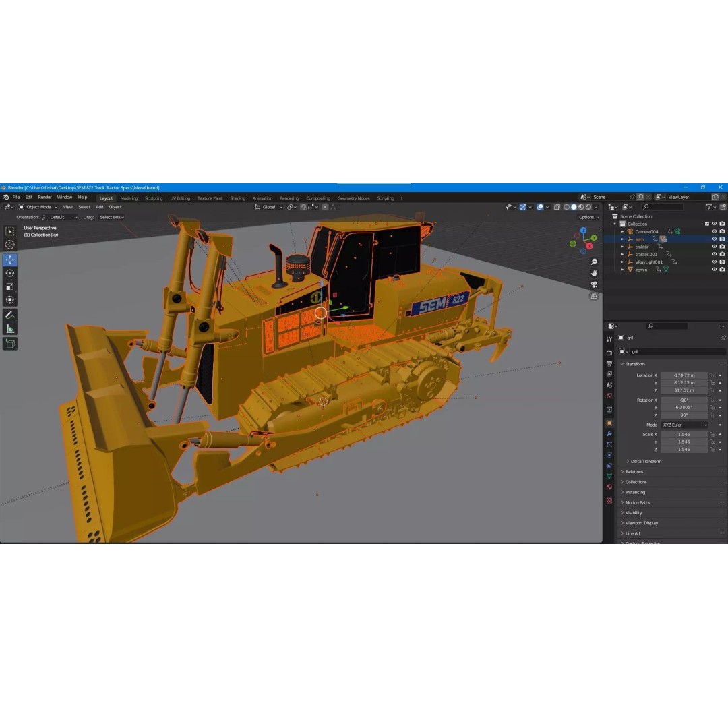Hide Camera004 in viewport via eye icon

[715, 231]
